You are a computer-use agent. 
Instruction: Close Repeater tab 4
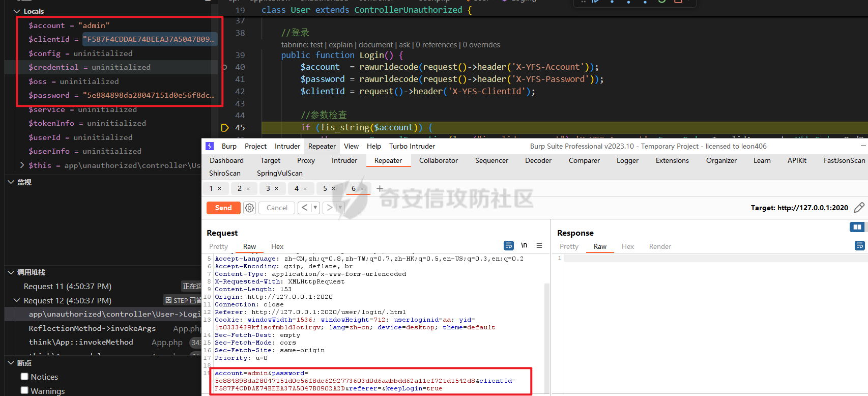tap(305, 189)
